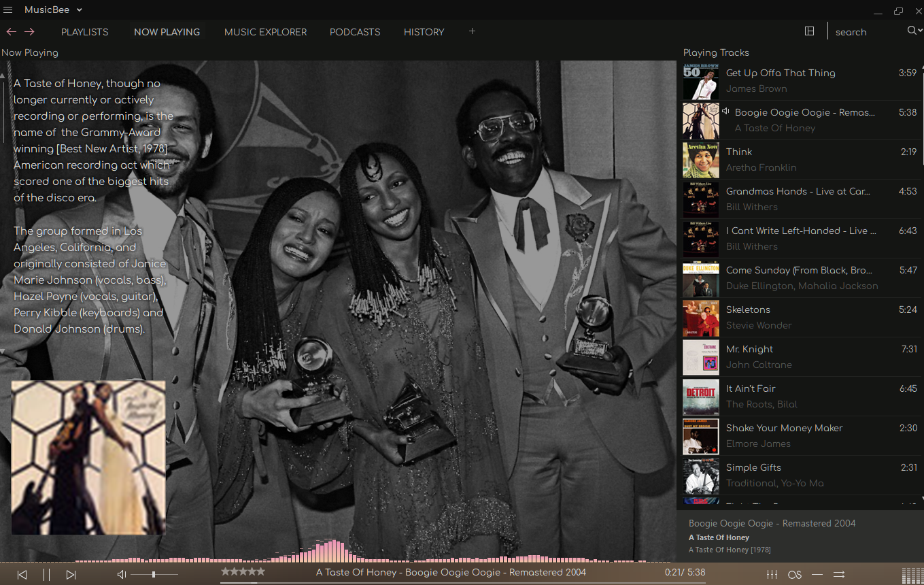Toggle the repeat mode icon
The image size is (924, 585).
[x=817, y=575]
